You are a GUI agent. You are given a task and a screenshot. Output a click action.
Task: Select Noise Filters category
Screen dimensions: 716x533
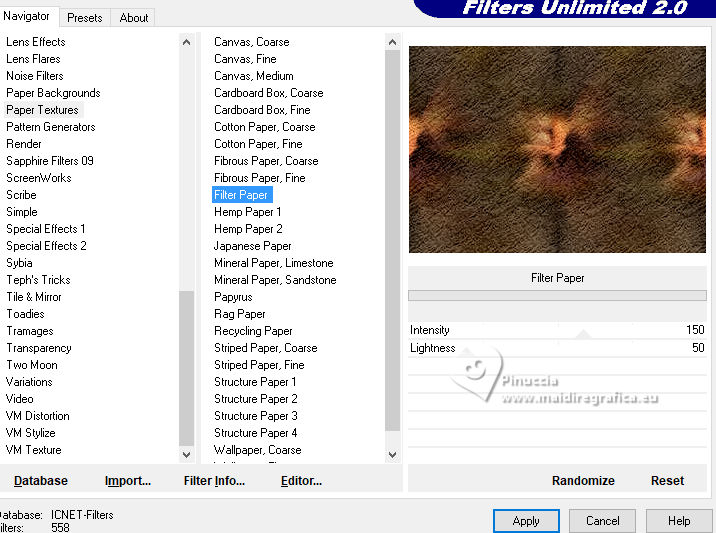point(35,76)
